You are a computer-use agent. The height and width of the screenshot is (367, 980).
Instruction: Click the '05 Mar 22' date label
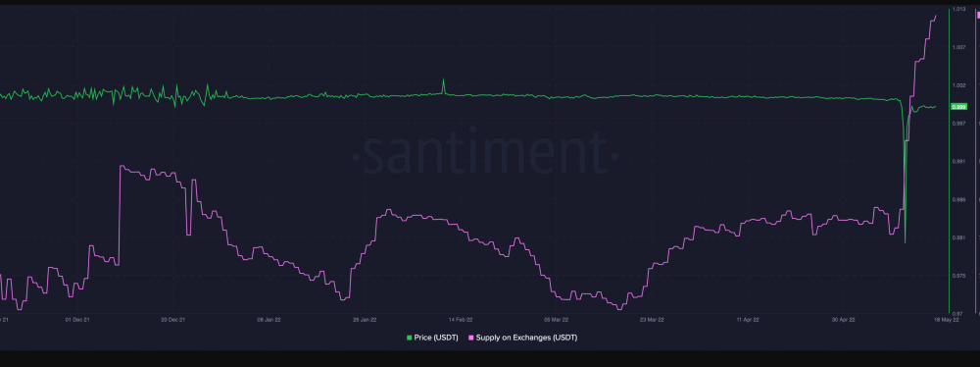pyautogui.click(x=556, y=319)
